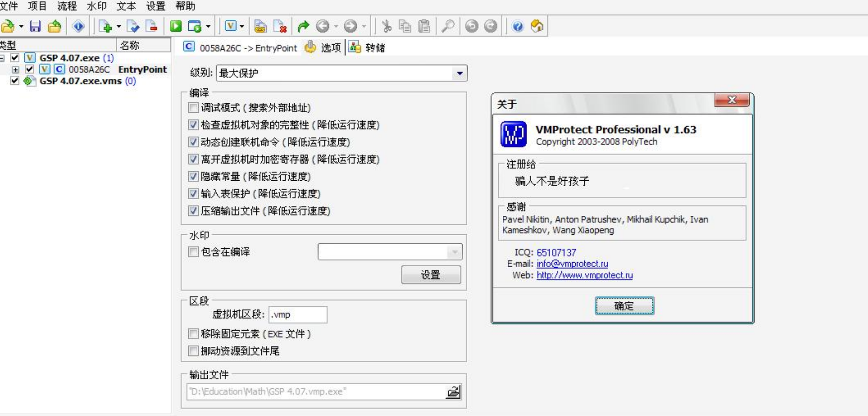Viewport: 868px width, 416px height.
Task: Expand the 0058A26C EntryPoint tree node
Action: point(15,69)
